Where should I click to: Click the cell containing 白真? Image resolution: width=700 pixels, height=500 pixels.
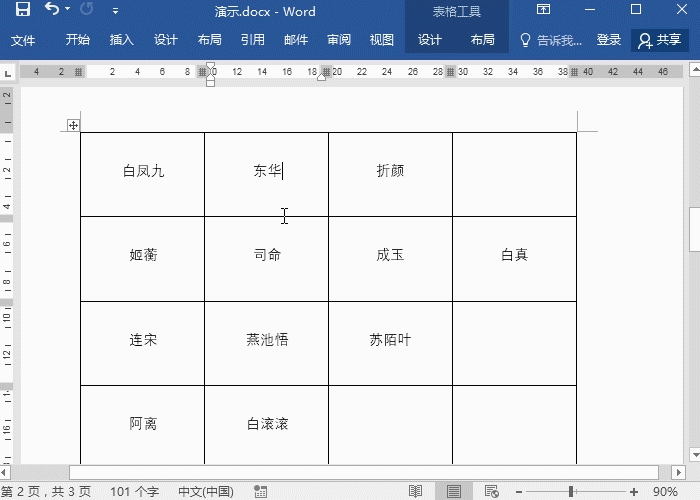[x=515, y=259]
